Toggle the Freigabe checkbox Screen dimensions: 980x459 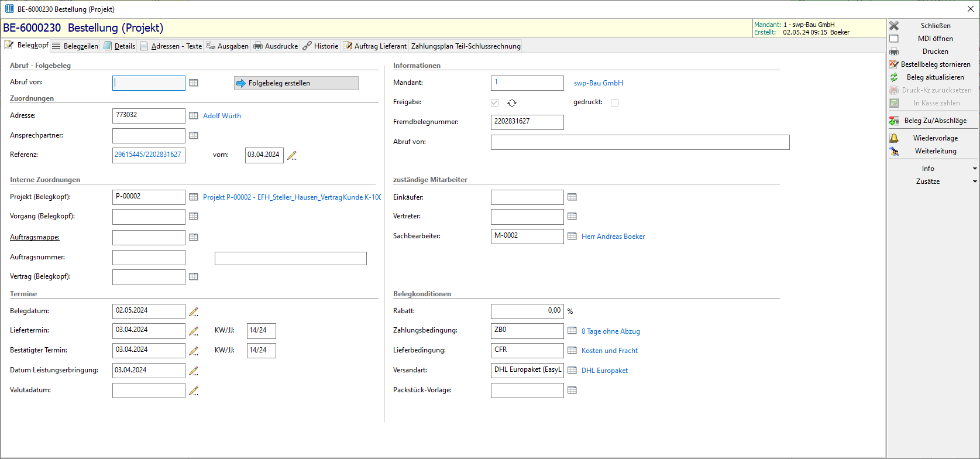coord(495,103)
